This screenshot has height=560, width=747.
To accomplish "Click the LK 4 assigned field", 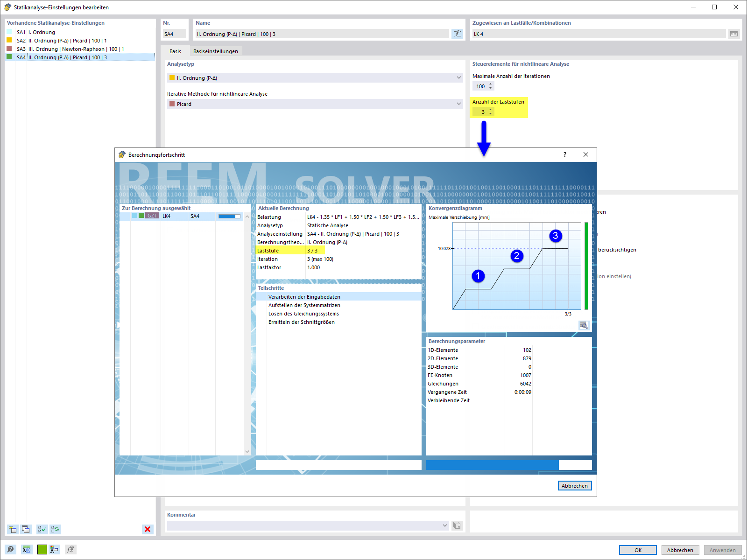I will [x=599, y=34].
